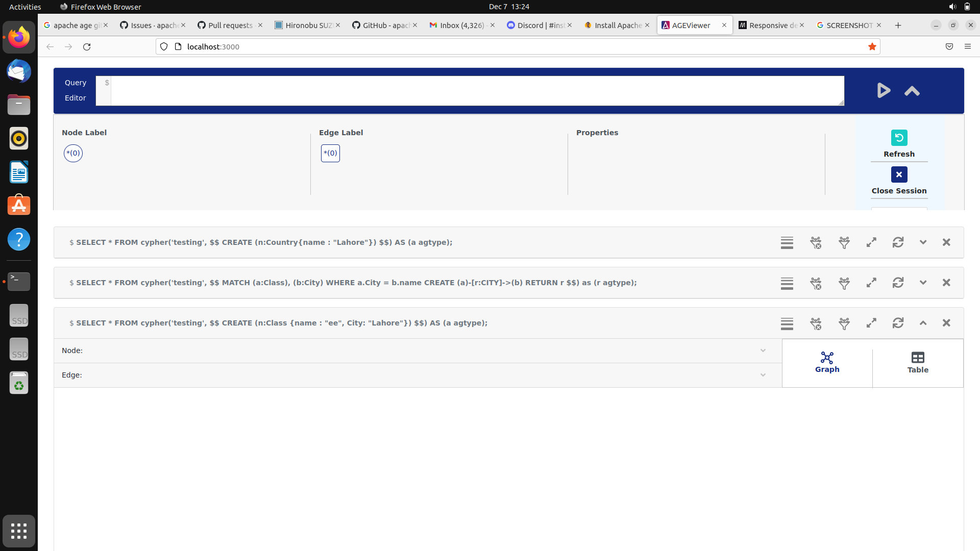980x551 pixels.
Task: Open Activities overview
Action: click(25, 7)
